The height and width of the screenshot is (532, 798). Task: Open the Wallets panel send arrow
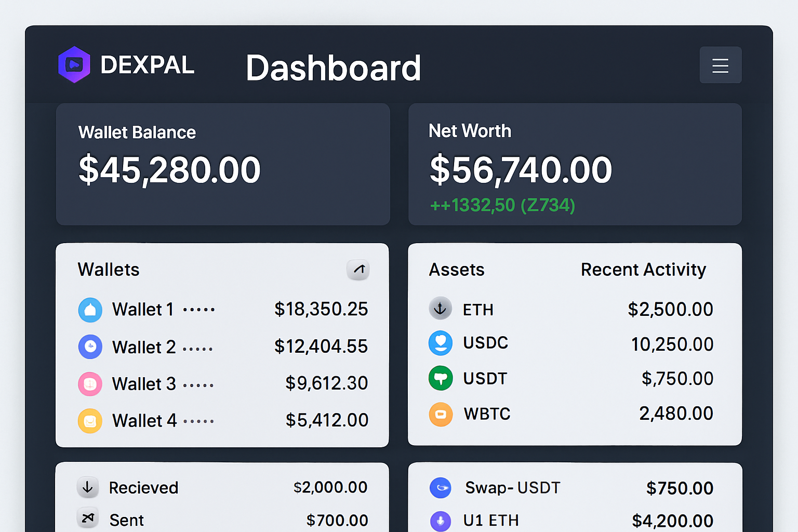[358, 270]
